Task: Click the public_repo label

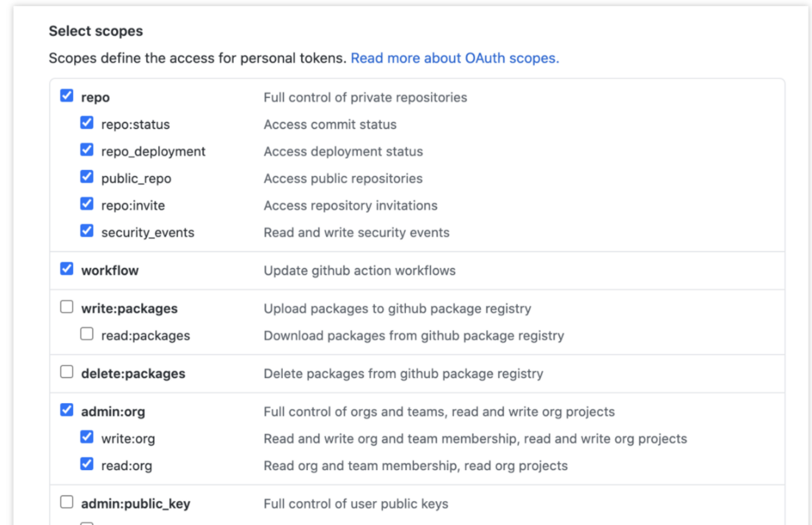Action: 136,179
